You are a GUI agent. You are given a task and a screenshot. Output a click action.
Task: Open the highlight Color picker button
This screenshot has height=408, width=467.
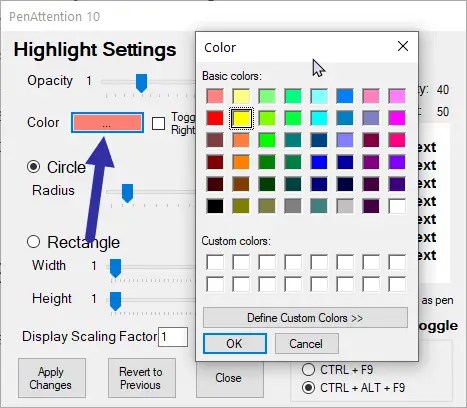tap(107, 122)
